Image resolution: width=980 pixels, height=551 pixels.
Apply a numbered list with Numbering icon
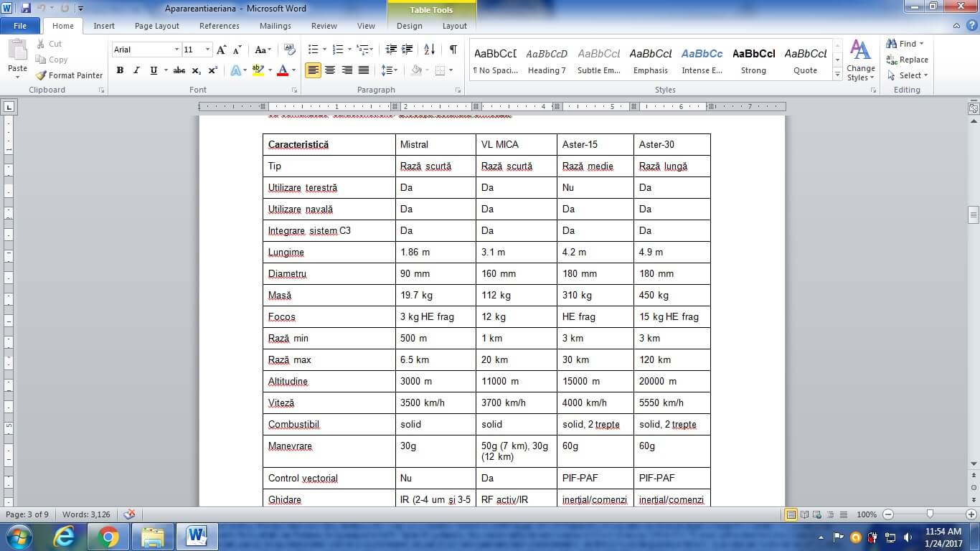point(338,50)
